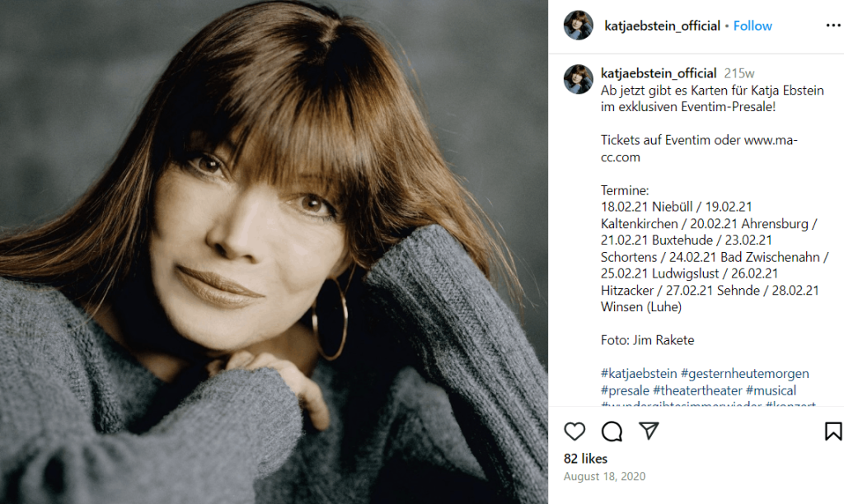Open the three-dot more options menu
844x504 pixels.
pyautogui.click(x=833, y=26)
